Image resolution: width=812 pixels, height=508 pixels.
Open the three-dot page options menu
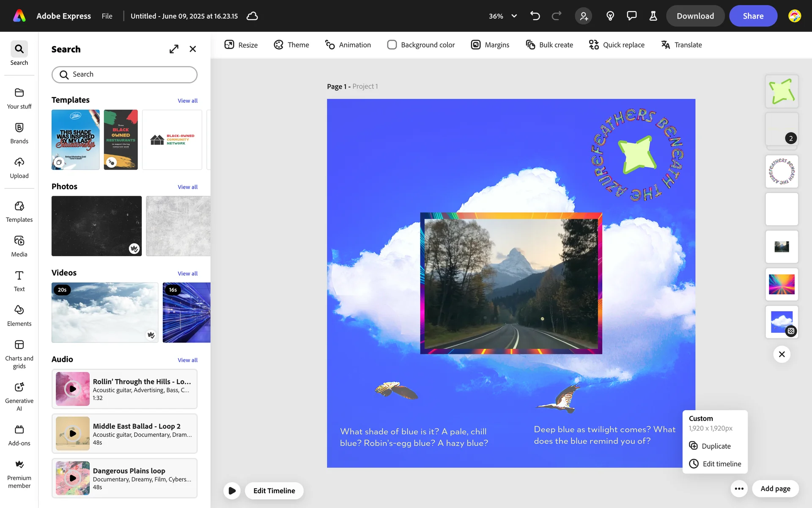click(739, 489)
